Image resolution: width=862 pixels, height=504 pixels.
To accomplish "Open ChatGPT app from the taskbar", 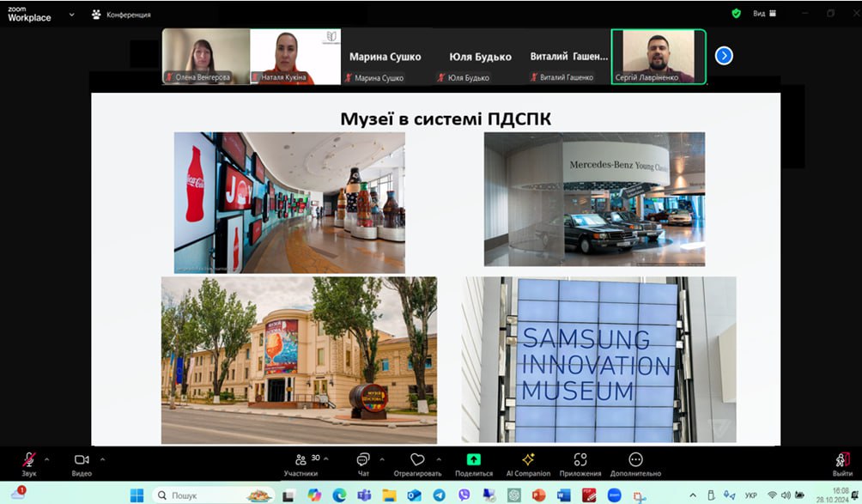I will 514,495.
